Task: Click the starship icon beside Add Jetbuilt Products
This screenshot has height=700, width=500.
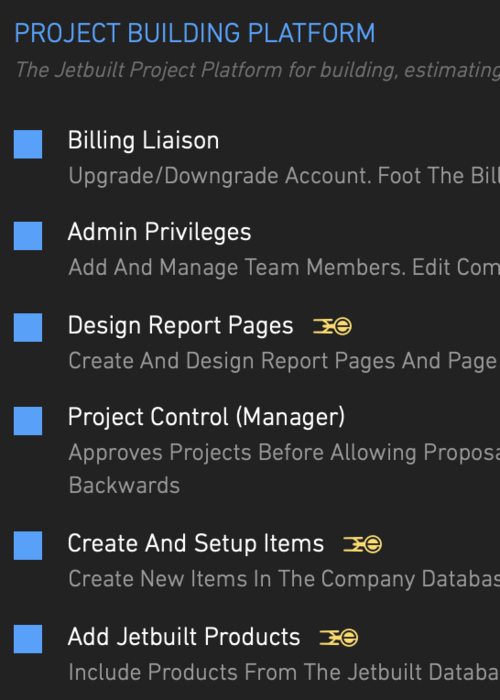Action: (x=338, y=638)
